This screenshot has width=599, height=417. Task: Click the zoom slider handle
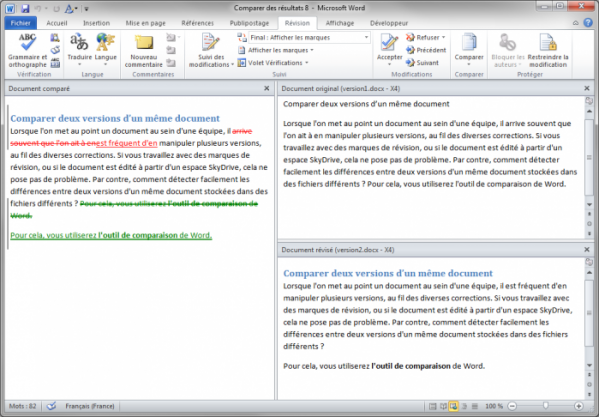546,406
